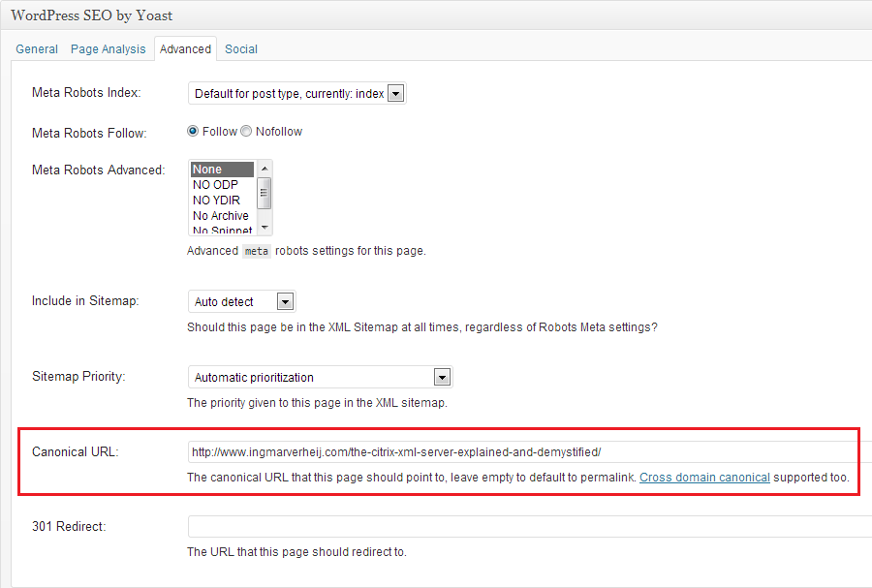Viewport: 872px width, 588px height.
Task: Select the Follow radio button
Action: (193, 132)
